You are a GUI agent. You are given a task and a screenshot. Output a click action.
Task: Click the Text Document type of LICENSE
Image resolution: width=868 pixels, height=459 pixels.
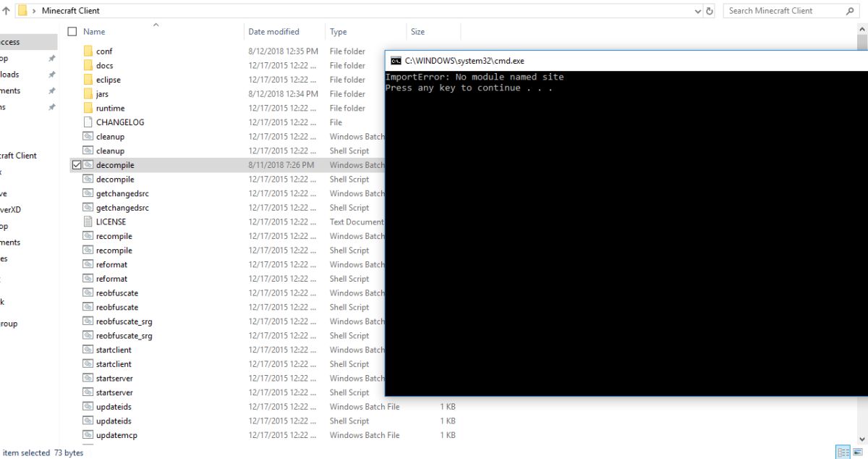click(357, 222)
